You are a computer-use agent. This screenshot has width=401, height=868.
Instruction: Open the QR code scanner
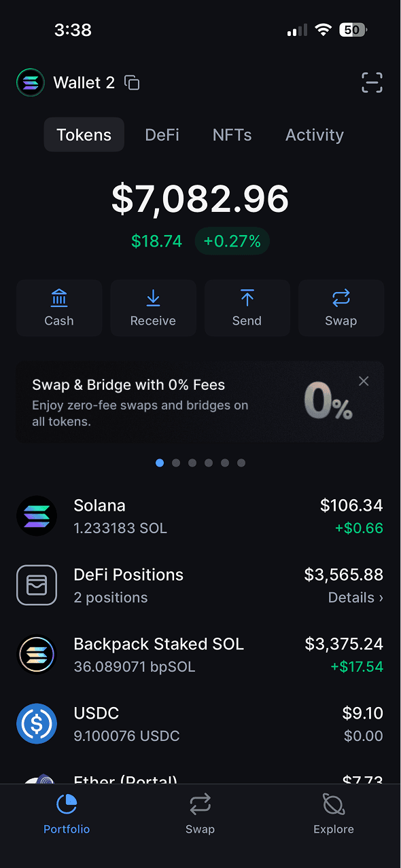tap(372, 82)
